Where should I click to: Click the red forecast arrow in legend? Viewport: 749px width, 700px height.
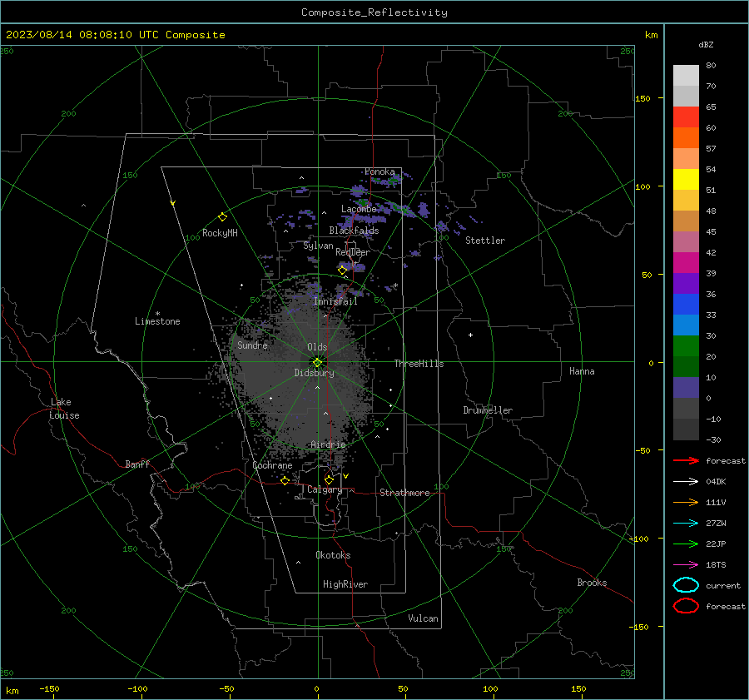(x=686, y=460)
